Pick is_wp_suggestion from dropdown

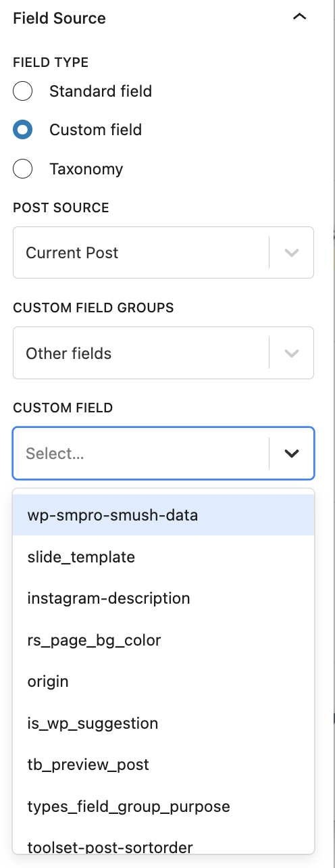point(163,723)
